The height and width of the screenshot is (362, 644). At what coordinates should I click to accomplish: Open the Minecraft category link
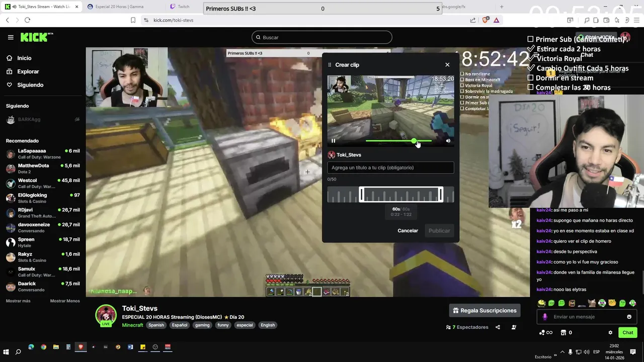tap(132, 325)
